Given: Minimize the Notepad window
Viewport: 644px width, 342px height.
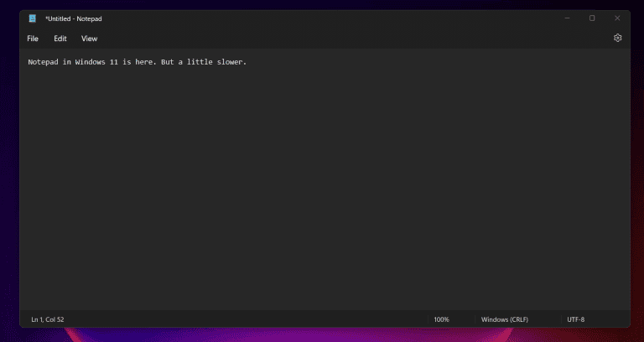Looking at the screenshot, I should 567,18.
